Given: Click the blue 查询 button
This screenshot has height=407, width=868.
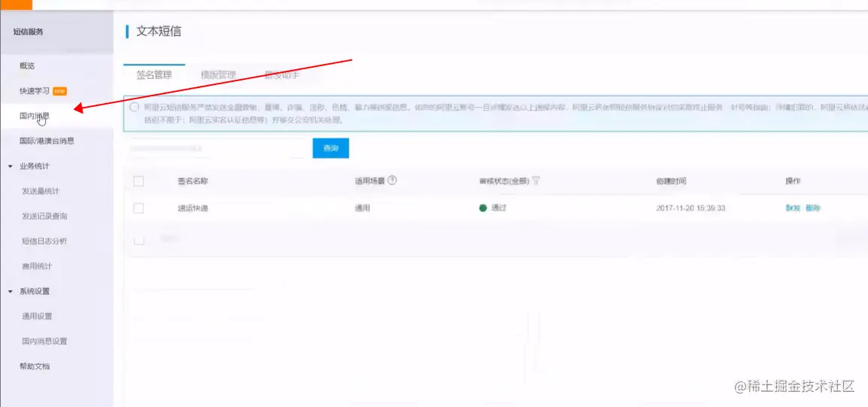Looking at the screenshot, I should (x=330, y=148).
